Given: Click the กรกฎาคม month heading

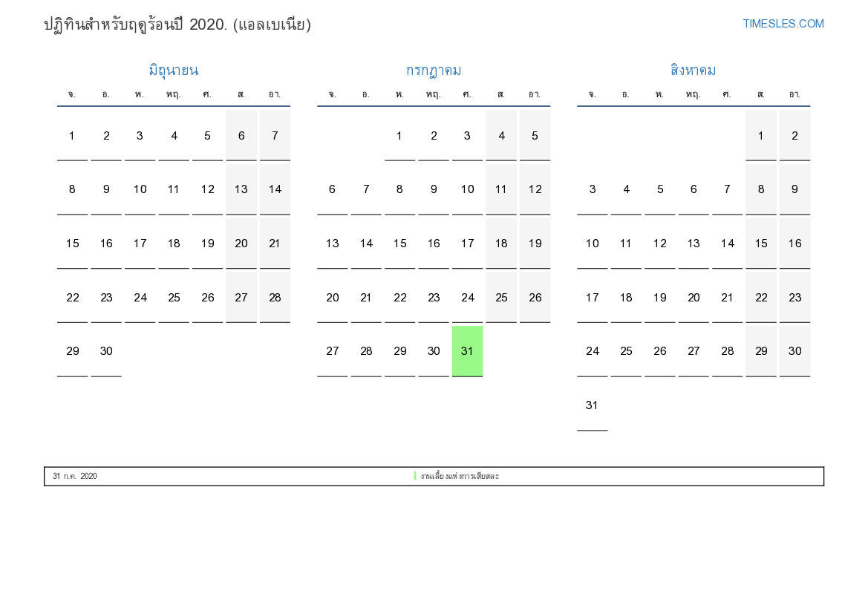Looking at the screenshot, I should (x=433, y=71).
